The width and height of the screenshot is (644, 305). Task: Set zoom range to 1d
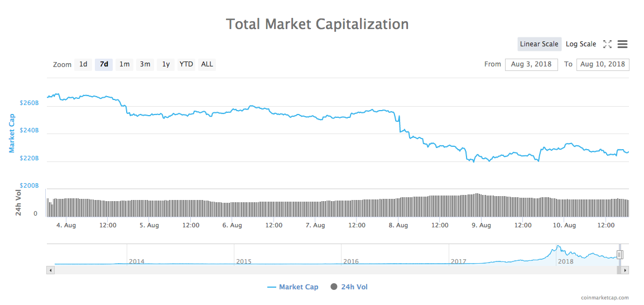pyautogui.click(x=83, y=64)
